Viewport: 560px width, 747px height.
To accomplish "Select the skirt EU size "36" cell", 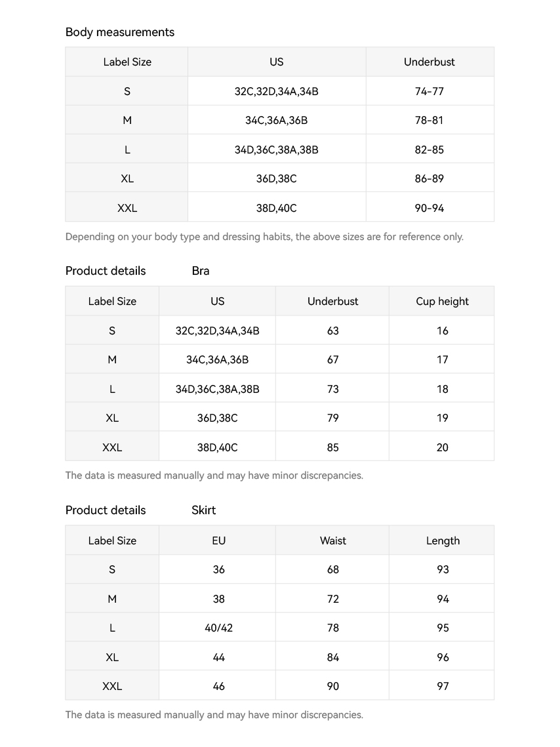I will coord(218,569).
